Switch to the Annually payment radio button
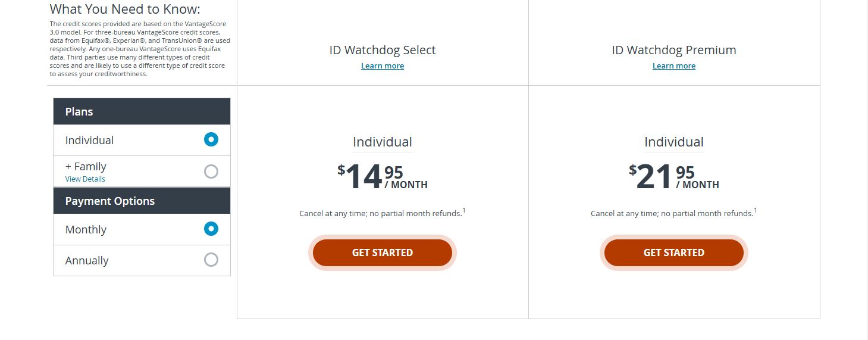Screen dimensions: 868x340 point(211,260)
